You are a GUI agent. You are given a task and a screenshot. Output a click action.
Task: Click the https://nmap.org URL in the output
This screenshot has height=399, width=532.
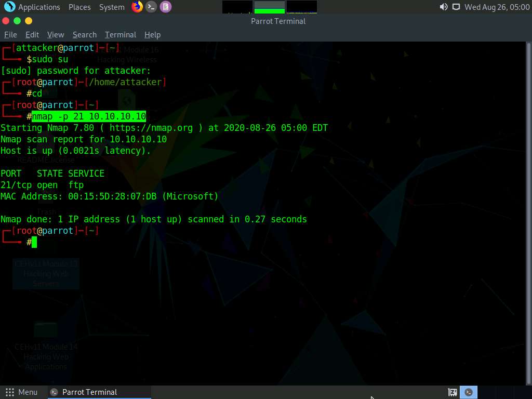pos(151,128)
